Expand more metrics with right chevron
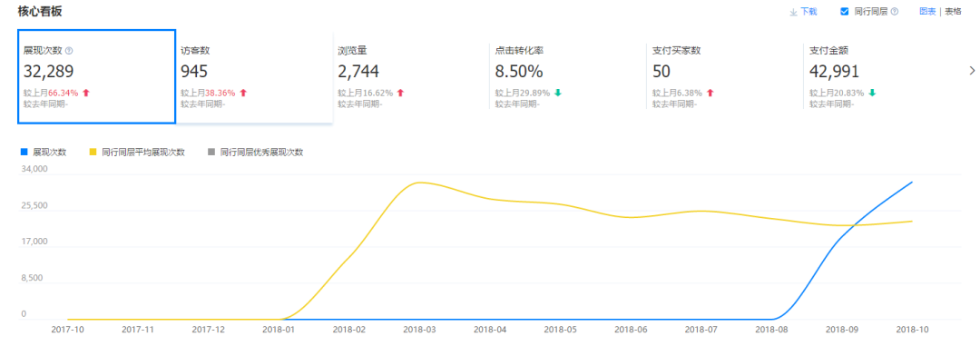 [x=971, y=70]
